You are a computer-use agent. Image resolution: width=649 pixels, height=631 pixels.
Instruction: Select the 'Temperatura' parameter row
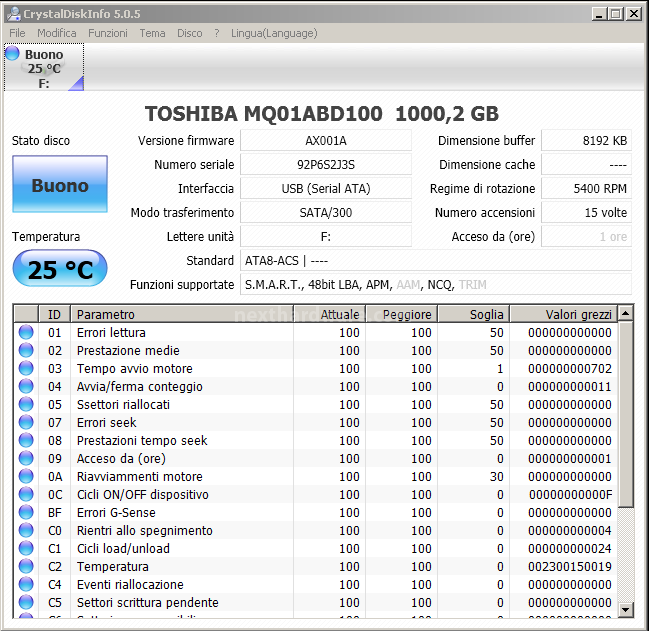click(x=113, y=566)
